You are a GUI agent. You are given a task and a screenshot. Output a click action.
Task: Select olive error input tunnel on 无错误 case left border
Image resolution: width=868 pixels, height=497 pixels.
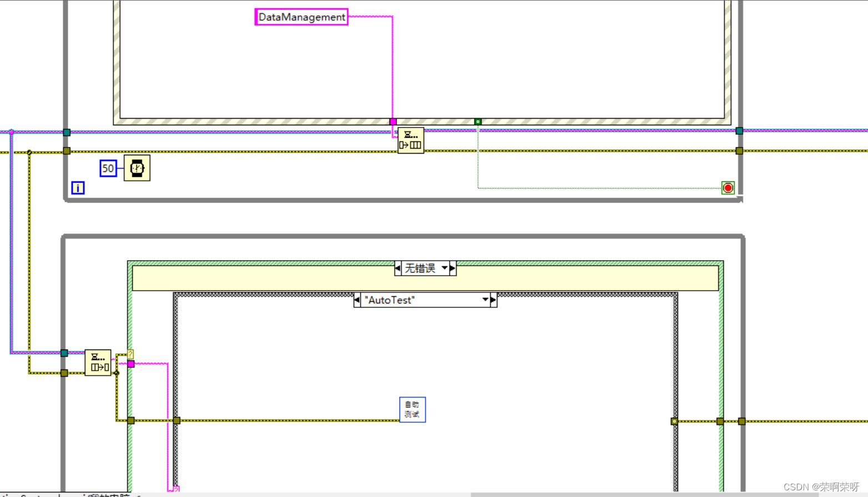[x=131, y=420]
